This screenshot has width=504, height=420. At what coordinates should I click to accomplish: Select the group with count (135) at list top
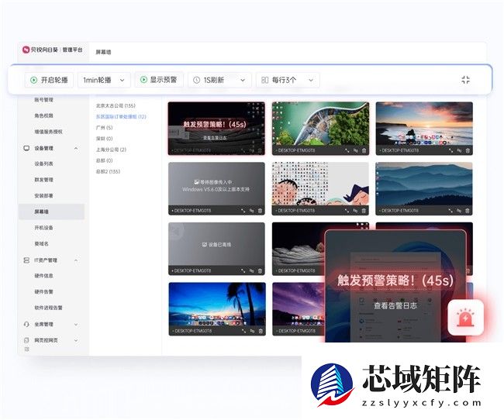click(x=116, y=105)
